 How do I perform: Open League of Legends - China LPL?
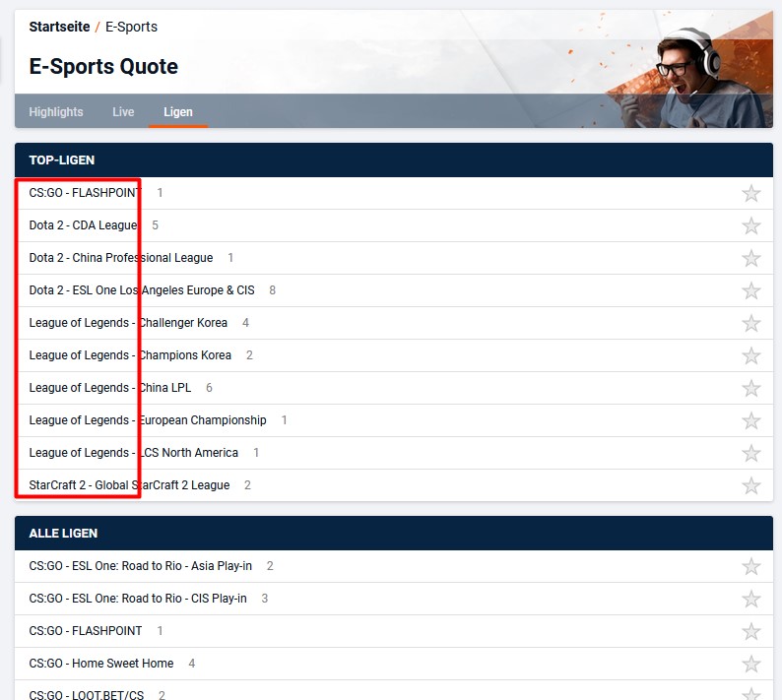click(x=109, y=387)
